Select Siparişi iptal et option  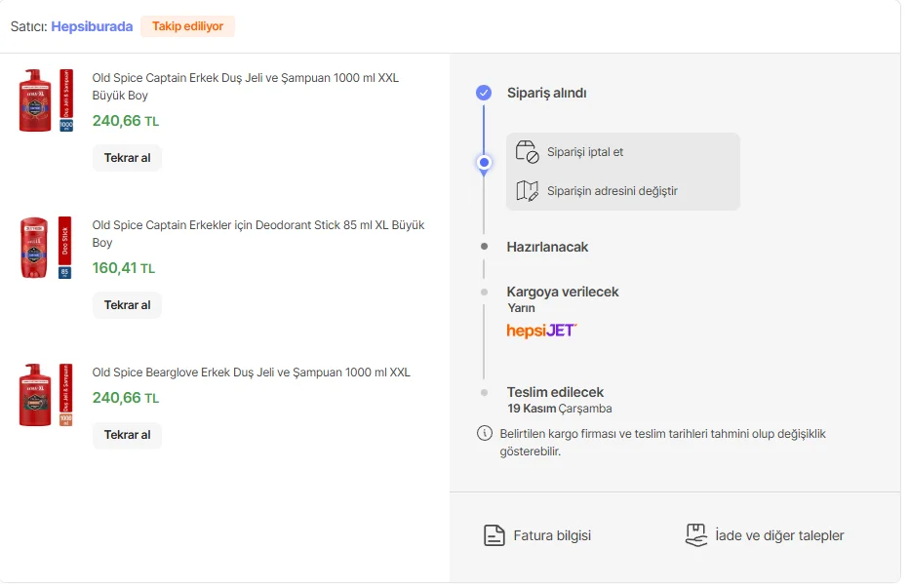(x=585, y=152)
